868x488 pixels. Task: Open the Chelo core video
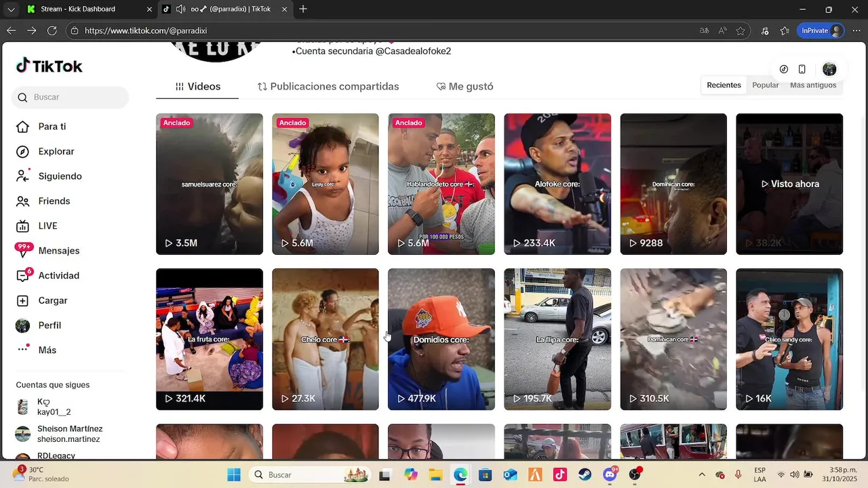pyautogui.click(x=325, y=339)
